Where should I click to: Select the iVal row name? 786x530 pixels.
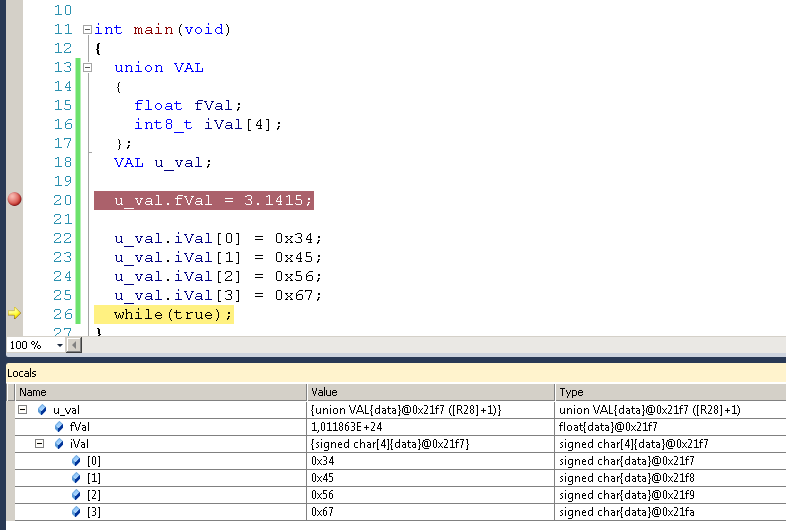pyautogui.click(x=79, y=444)
